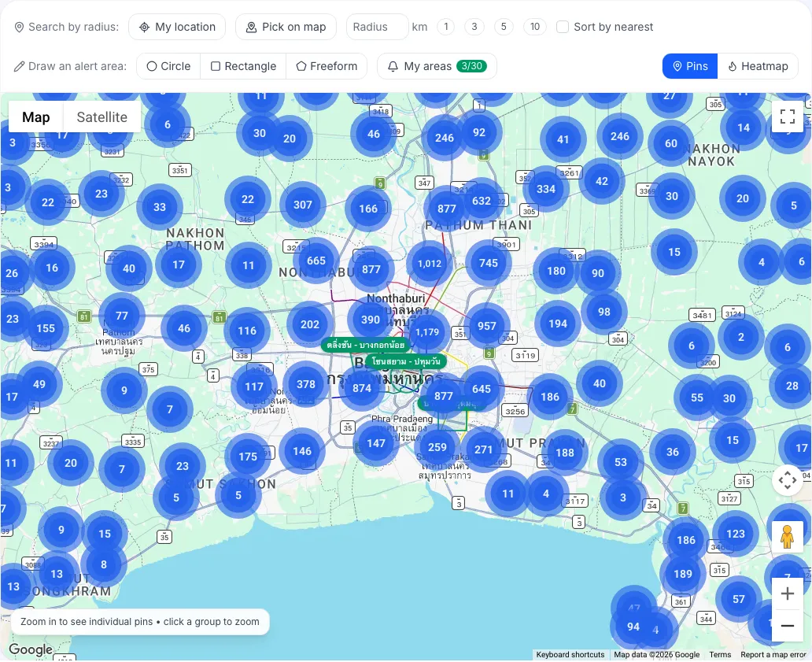Select the 390 cluster marker
The height and width of the screenshot is (662, 812).
click(371, 320)
